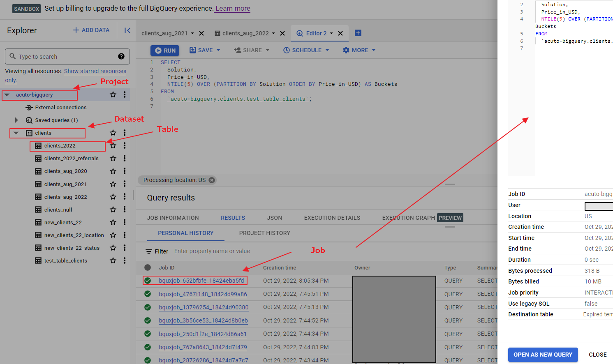
Task: Click OPEN AS NEW QUERY button
Action: (x=543, y=355)
